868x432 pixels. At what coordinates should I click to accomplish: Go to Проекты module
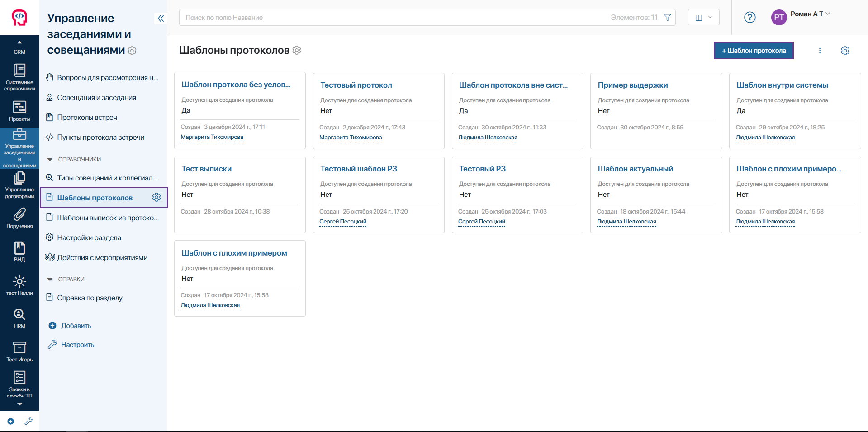click(x=19, y=111)
